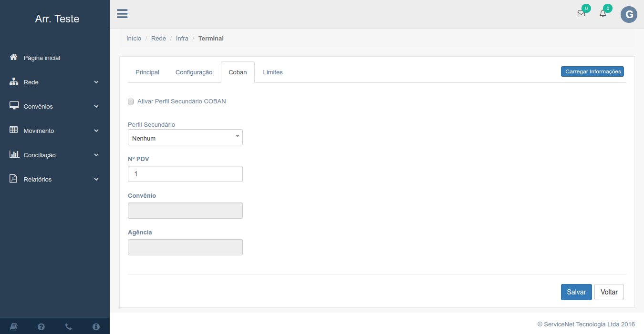Open the messages envelope icon

581,14
